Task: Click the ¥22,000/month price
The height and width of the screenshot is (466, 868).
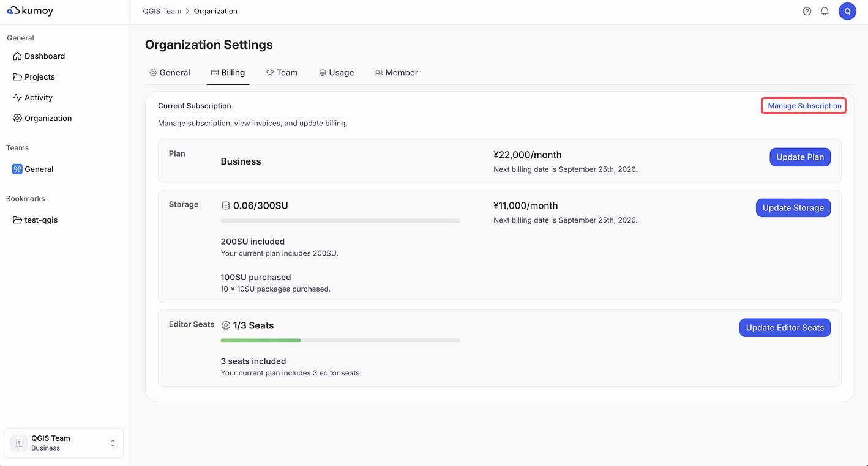Action: 528,155
